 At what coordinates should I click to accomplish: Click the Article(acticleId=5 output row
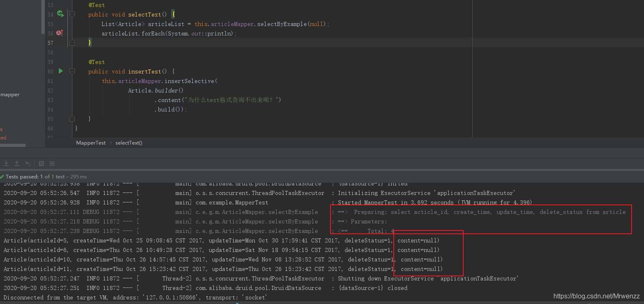221,240
